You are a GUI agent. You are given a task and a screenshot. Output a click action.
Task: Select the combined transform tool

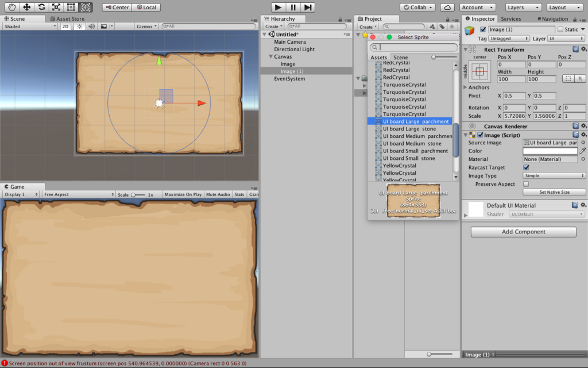[x=86, y=7]
